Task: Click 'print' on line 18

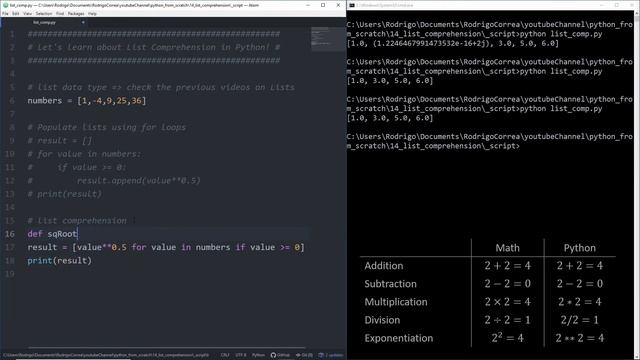Action: coord(40,260)
